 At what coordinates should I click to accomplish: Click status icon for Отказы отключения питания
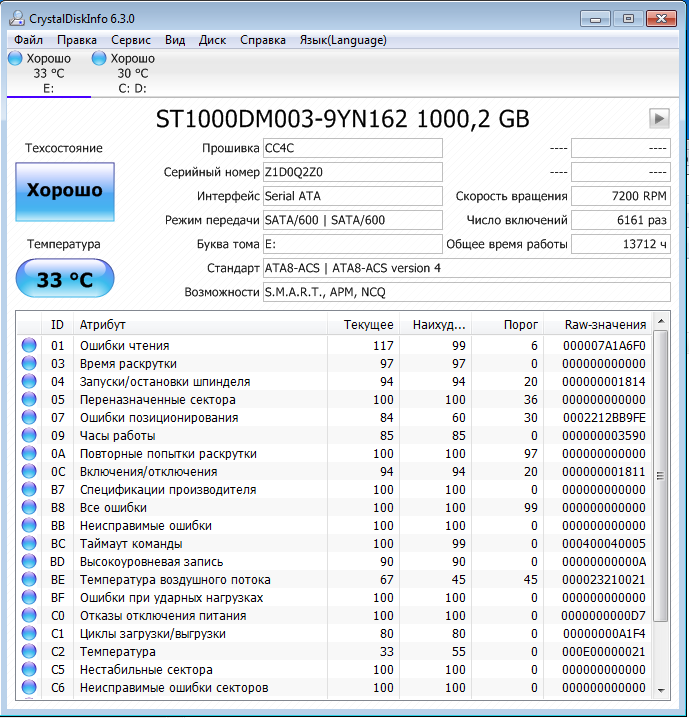tap(29, 615)
